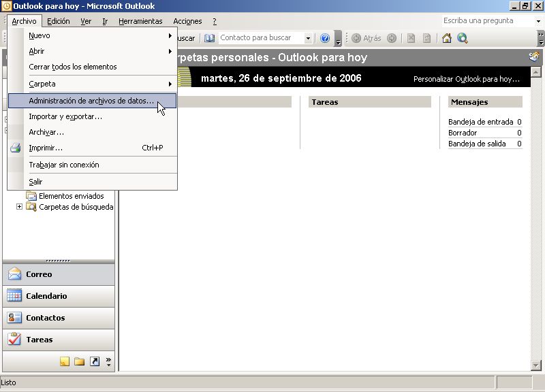Viewport: 545px width, 392px height.
Task: Open the toolbar options arrow beside Help
Action: 338,39
